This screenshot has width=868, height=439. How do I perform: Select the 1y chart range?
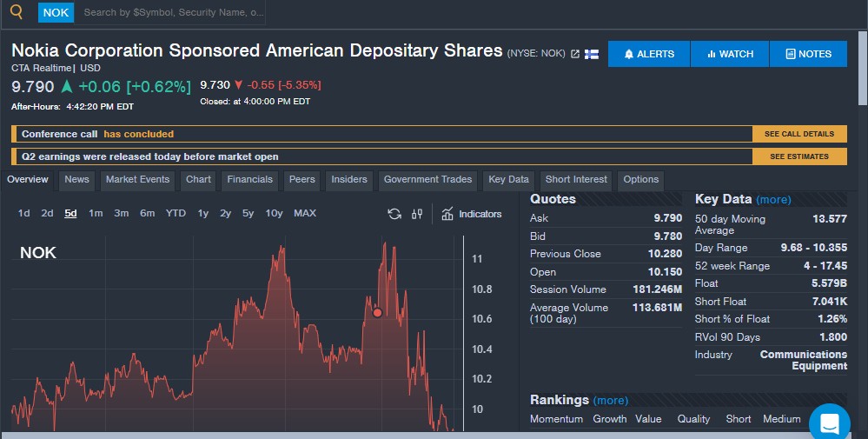click(x=203, y=213)
